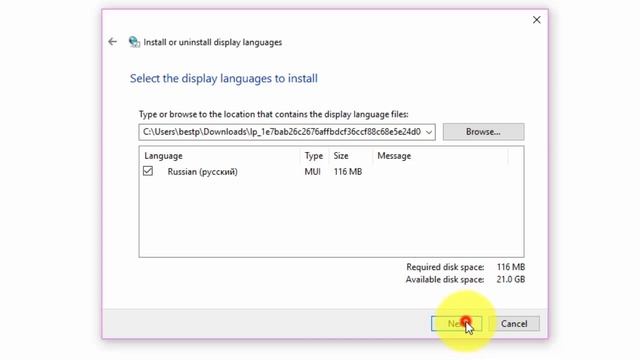Cancel the language installation
The height and width of the screenshot is (360, 640).
point(514,324)
